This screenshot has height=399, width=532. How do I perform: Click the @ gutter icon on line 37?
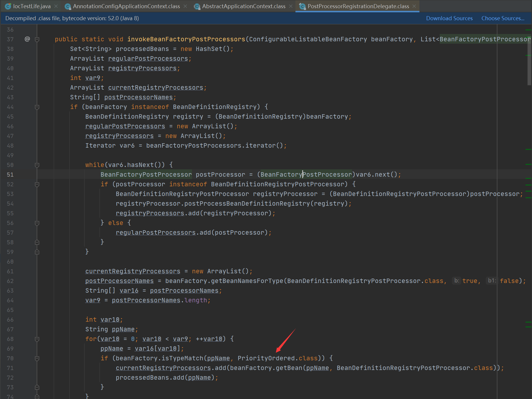click(27, 39)
